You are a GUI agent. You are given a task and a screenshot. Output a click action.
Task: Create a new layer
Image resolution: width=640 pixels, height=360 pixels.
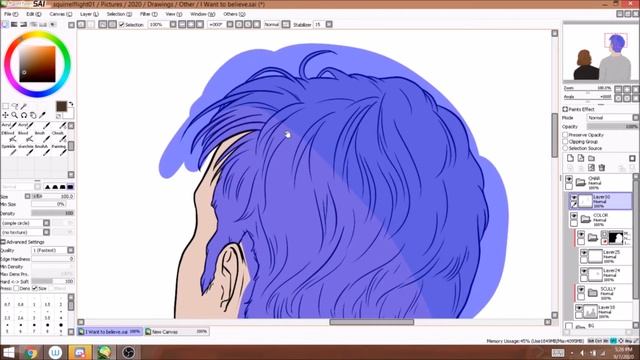point(571,158)
